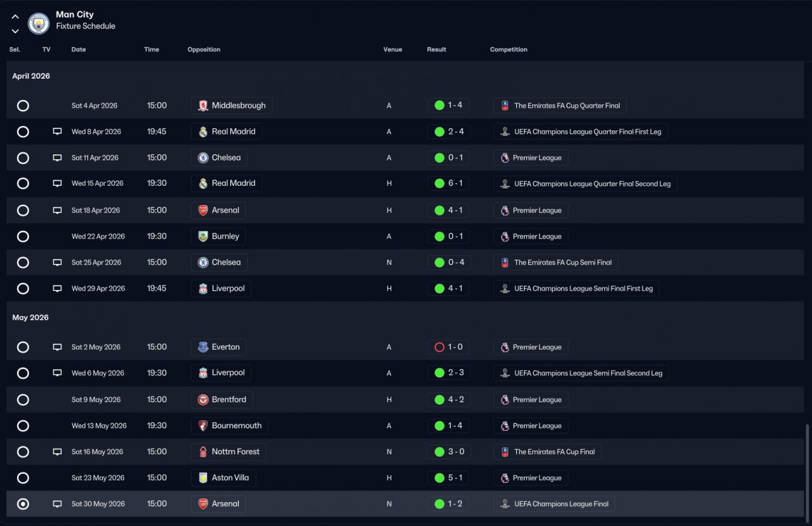
Task: Click Champions League Final competition icon
Action: [x=505, y=504]
